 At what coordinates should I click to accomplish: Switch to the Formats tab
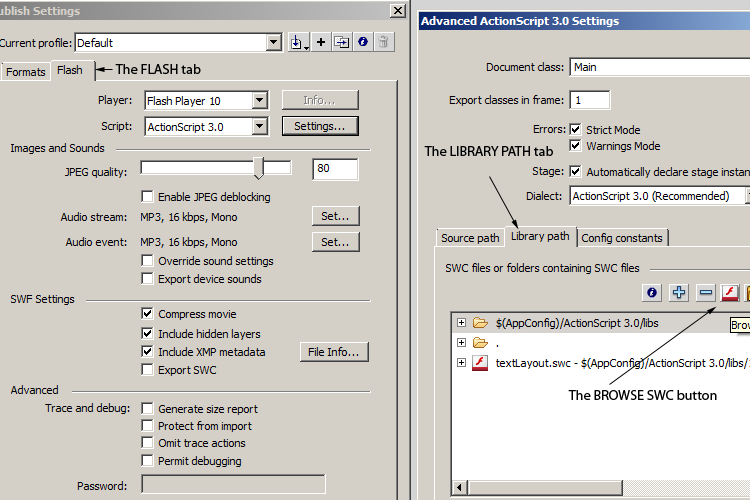(x=26, y=72)
